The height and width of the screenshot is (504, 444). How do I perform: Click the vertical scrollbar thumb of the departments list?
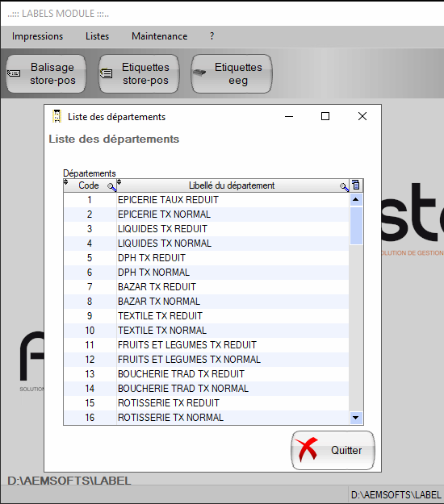[x=356, y=226]
